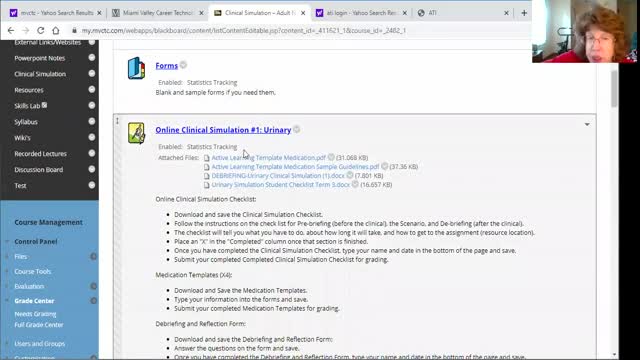
Task: Go back using browser back arrow
Action: point(11,30)
